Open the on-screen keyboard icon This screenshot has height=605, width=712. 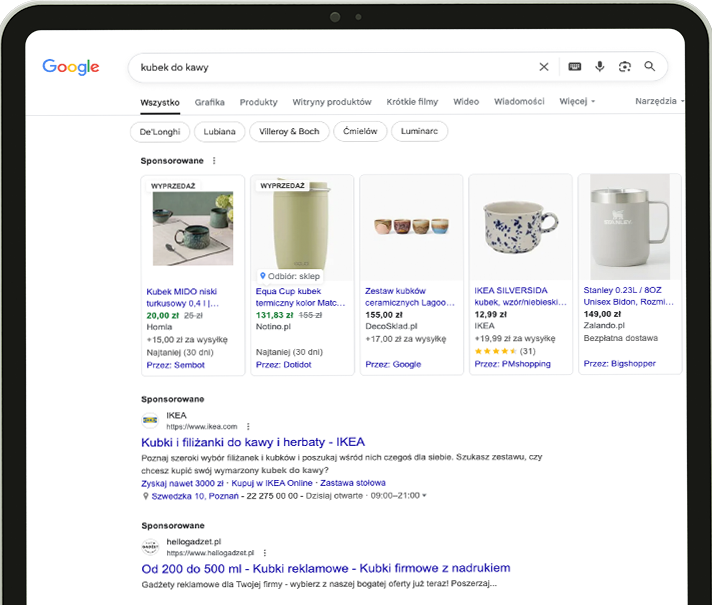coord(574,67)
